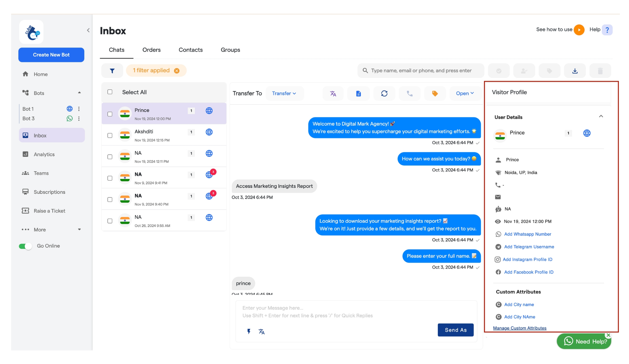Click the refresh chat icon
The image size is (629, 364).
pos(384,94)
